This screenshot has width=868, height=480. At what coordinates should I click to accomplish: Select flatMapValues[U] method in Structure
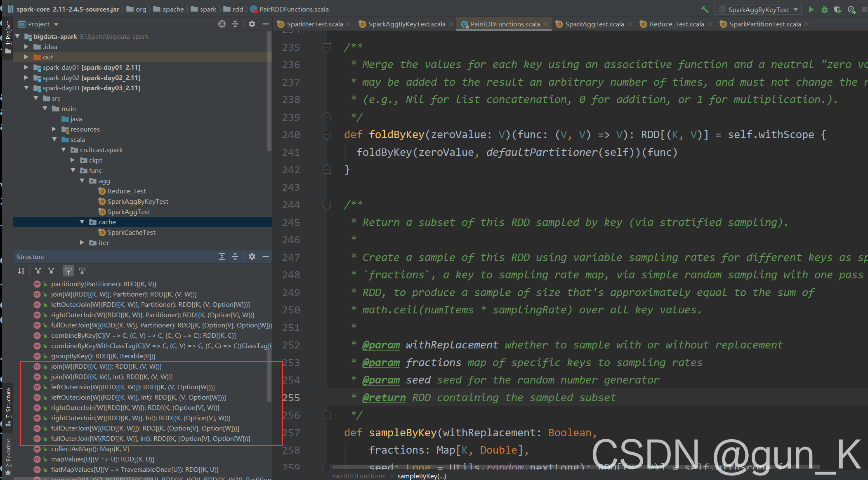134,469
